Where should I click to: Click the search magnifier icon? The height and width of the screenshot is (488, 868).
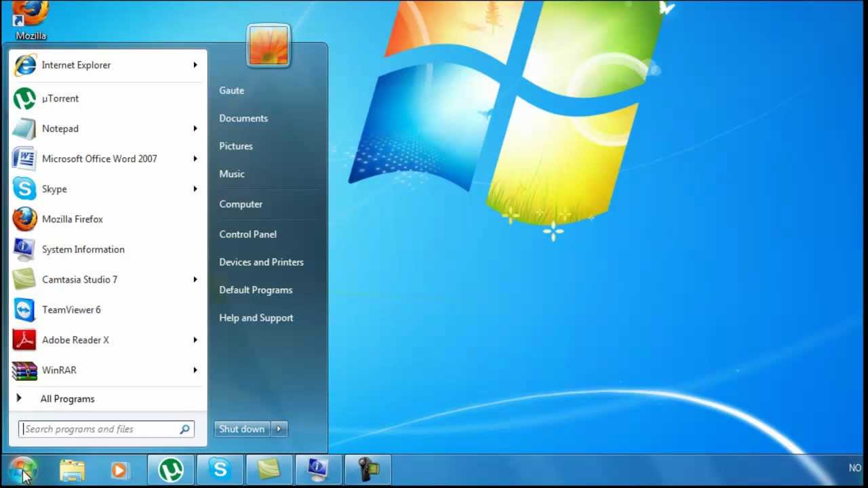pyautogui.click(x=184, y=429)
